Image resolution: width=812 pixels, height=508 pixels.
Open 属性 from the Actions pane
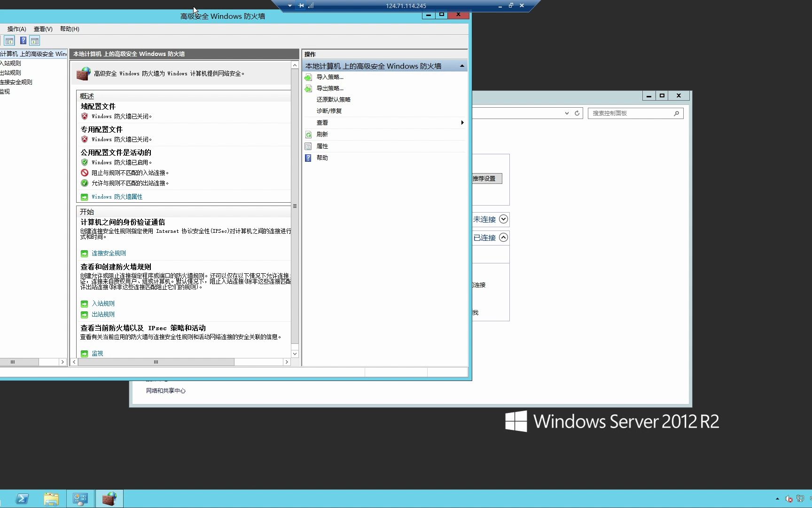click(x=322, y=146)
